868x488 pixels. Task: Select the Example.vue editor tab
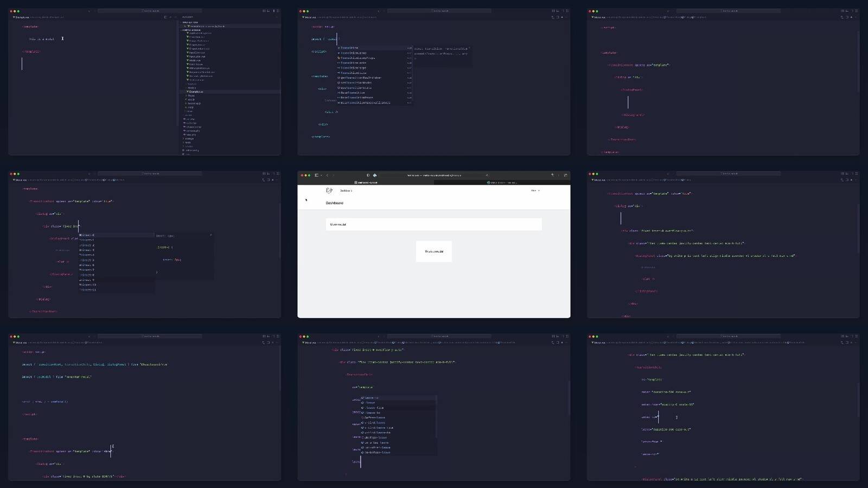coord(22,17)
